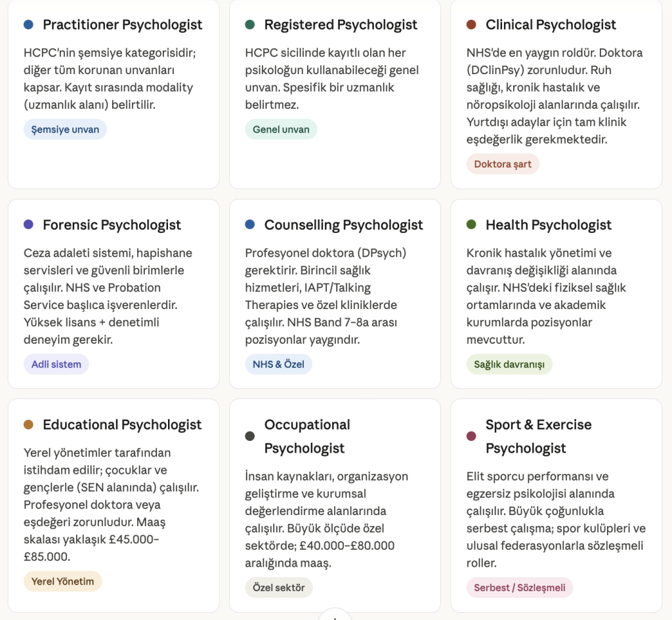Select the Şemsiye unvan tag
Viewport: 672px width, 620px height.
[x=65, y=129]
